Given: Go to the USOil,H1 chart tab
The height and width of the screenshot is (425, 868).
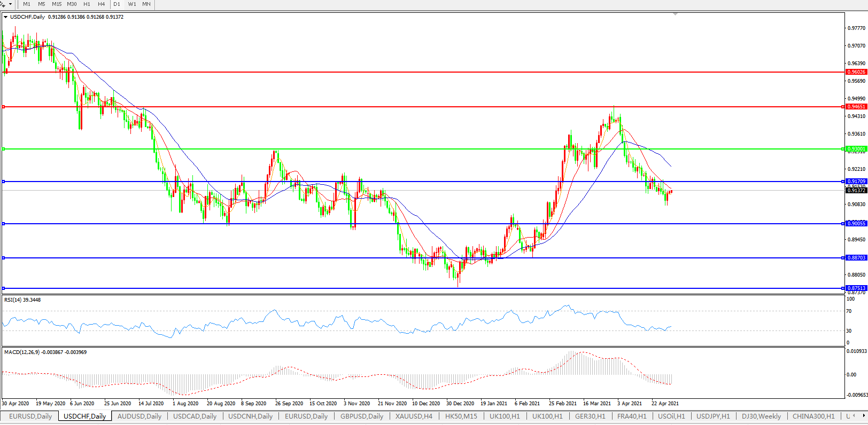Looking at the screenshot, I should click(671, 416).
